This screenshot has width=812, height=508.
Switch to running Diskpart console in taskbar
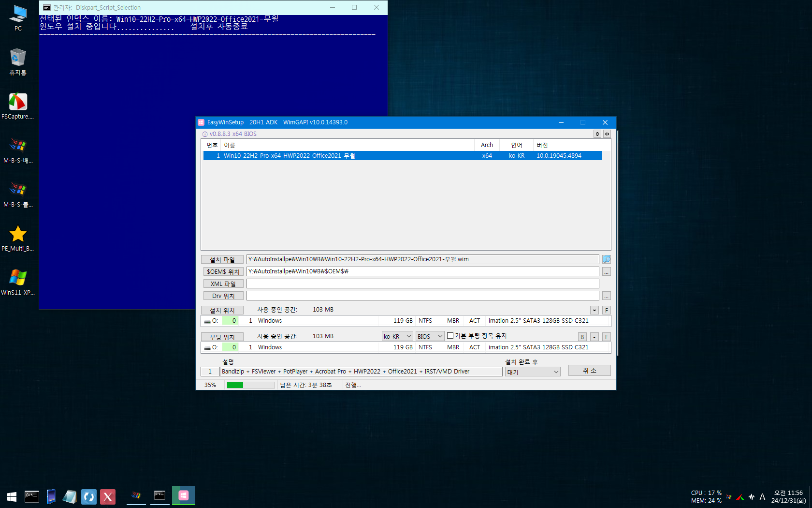tap(159, 495)
